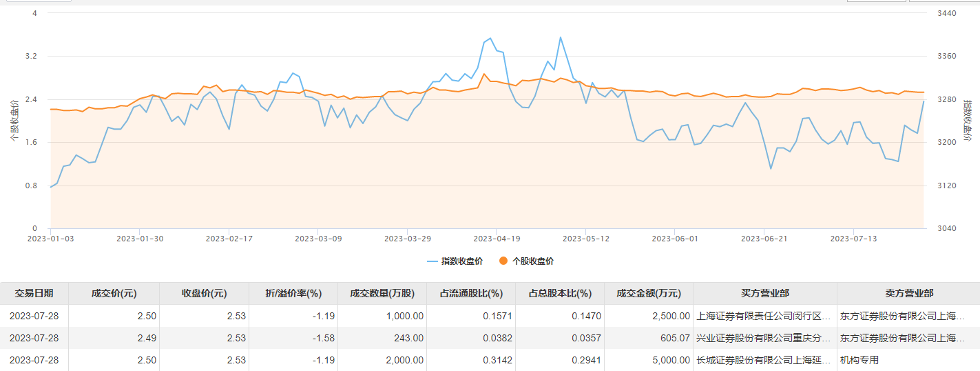
Task: Click the 2023-05-12 x-axis label
Action: pyautogui.click(x=586, y=239)
